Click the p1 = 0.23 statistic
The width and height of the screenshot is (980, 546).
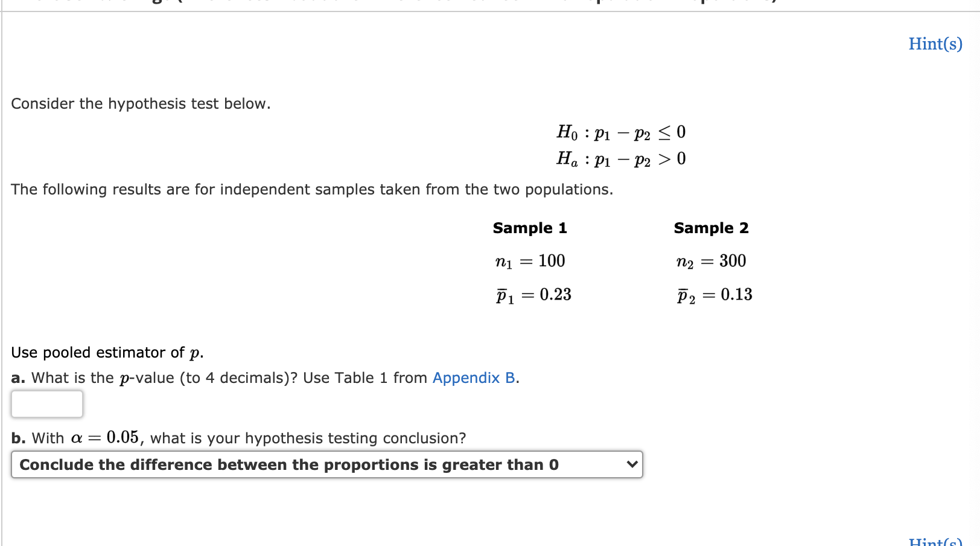(533, 295)
